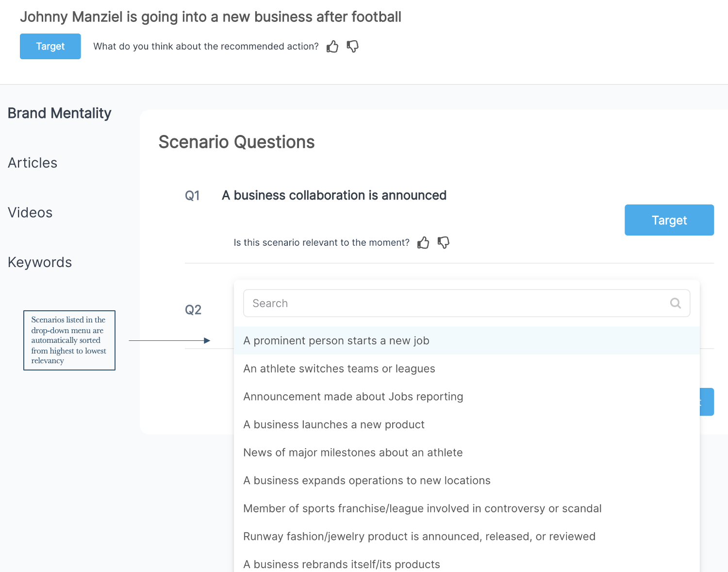Open the Articles section
The image size is (728, 572).
pyautogui.click(x=33, y=163)
